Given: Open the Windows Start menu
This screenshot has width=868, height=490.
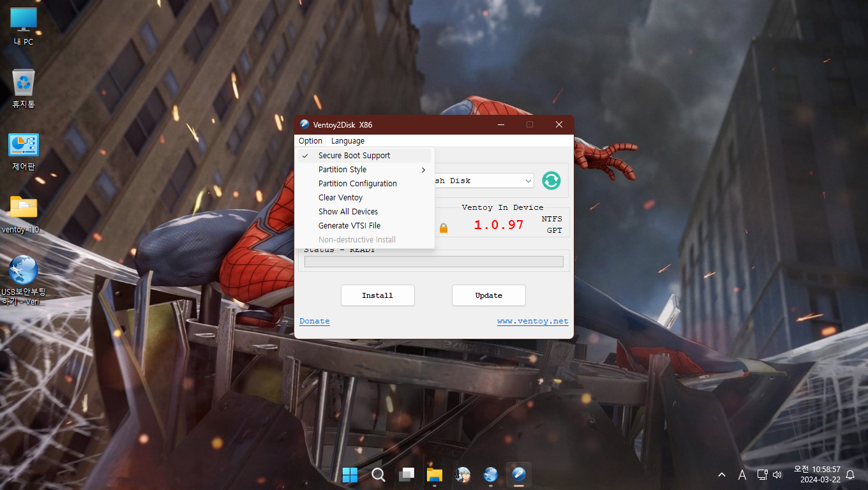Looking at the screenshot, I should point(350,475).
